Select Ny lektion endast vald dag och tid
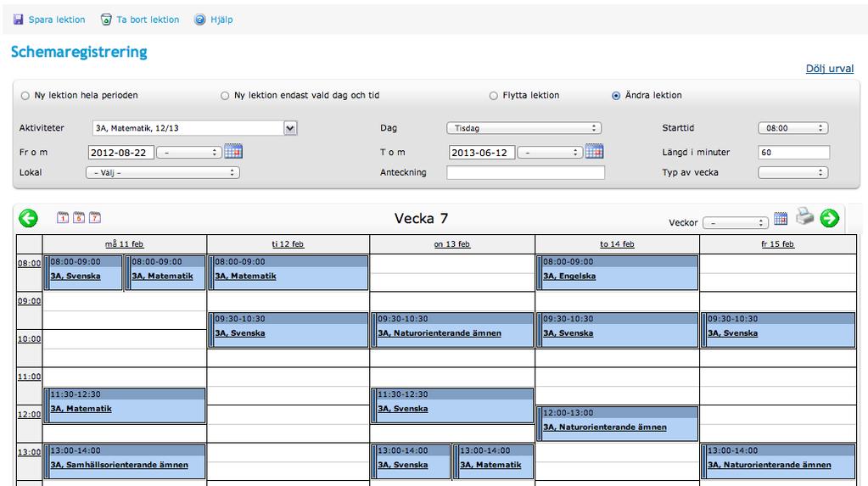The width and height of the screenshot is (868, 486). [225, 96]
